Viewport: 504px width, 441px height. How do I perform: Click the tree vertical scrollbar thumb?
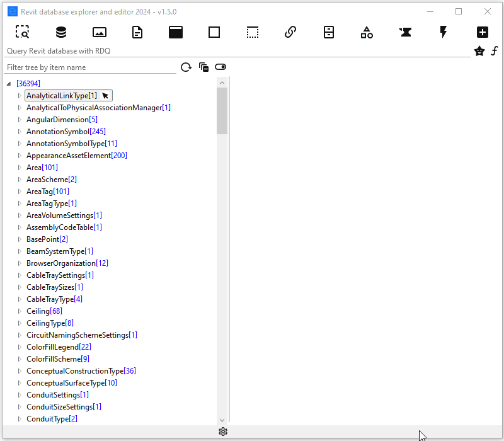(222, 112)
